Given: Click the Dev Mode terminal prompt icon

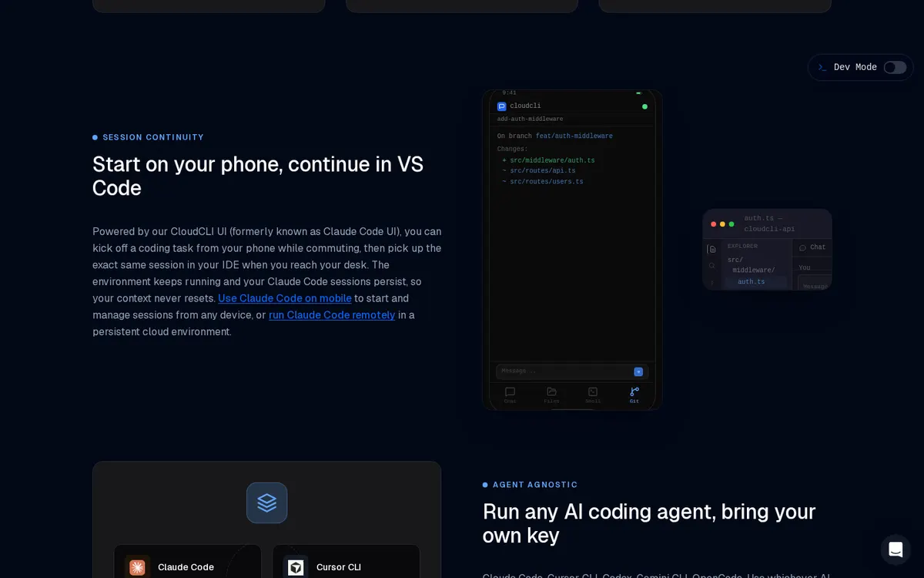Looking at the screenshot, I should tap(822, 68).
